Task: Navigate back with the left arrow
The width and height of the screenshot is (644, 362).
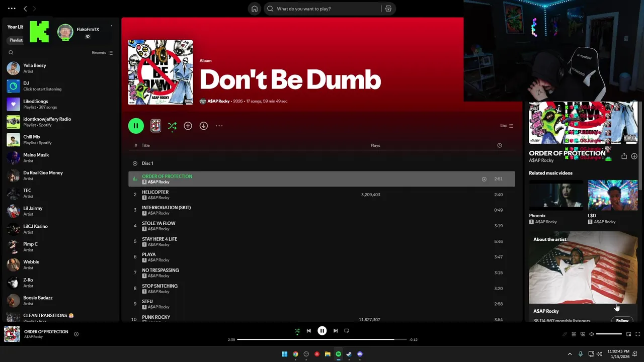Action: tap(25, 9)
